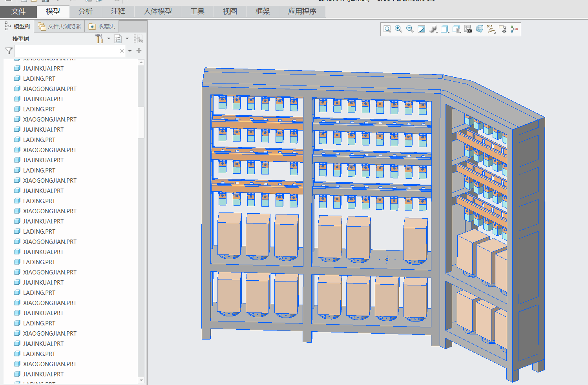Select the datum point marker on the middle shelf
The image size is (588, 385).
[387, 260]
